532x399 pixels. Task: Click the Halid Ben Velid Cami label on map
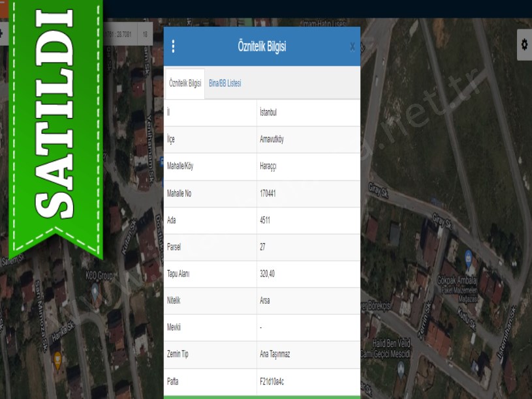[x=390, y=349]
